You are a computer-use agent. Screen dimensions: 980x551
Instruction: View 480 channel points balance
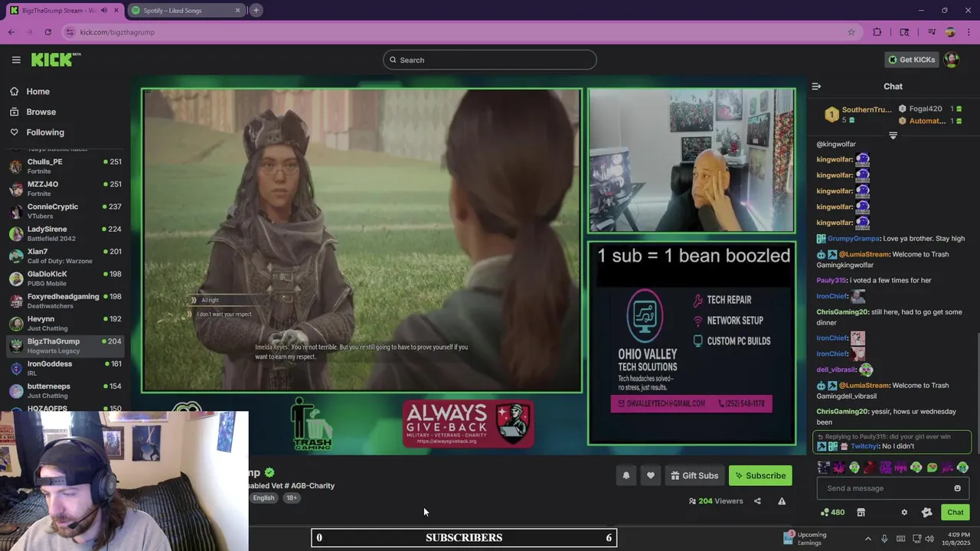click(832, 512)
